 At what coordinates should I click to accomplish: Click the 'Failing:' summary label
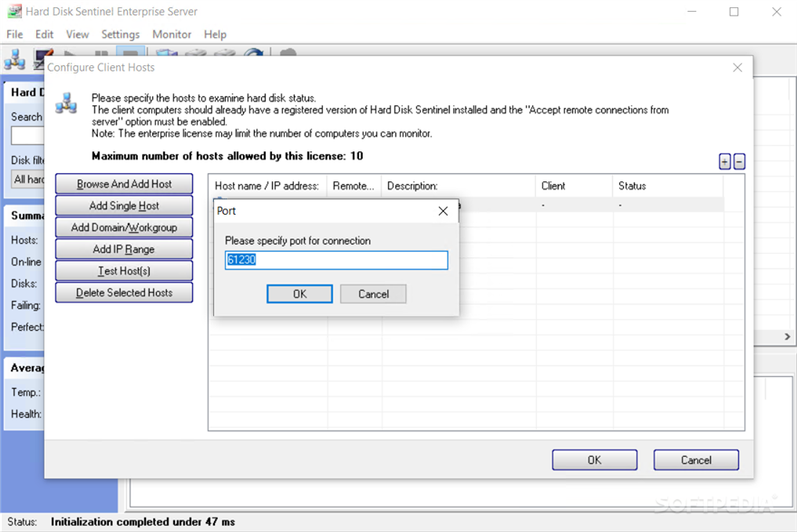(x=26, y=305)
